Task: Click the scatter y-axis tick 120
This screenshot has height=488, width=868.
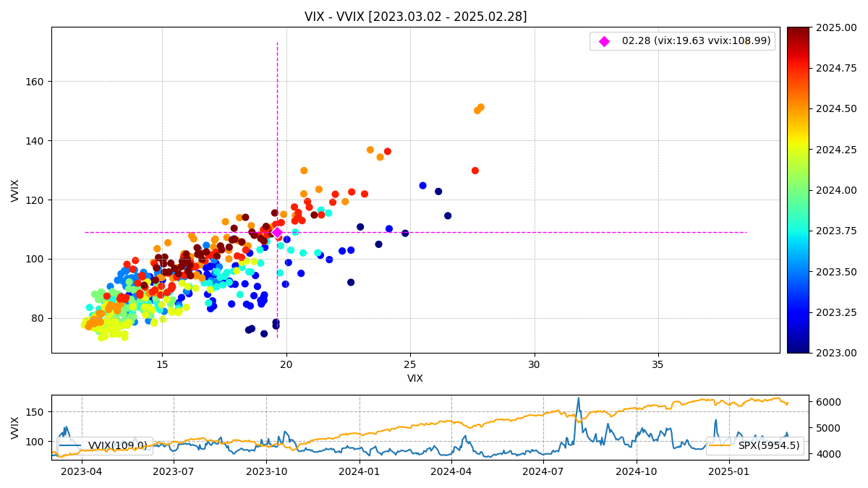Action: [x=36, y=200]
